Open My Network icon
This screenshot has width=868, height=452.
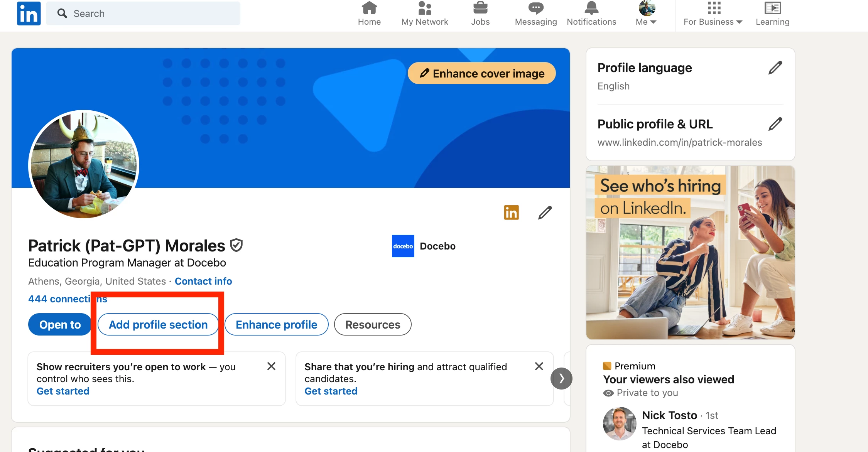pos(424,8)
